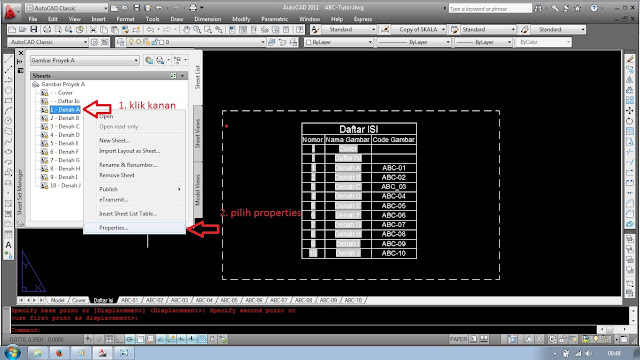
Task: Click the Cut scissors icon
Action: coord(93,29)
